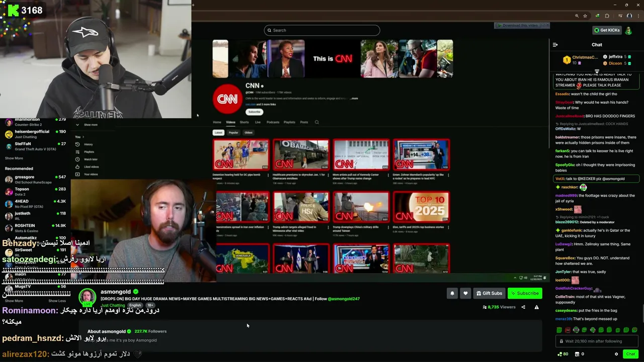The height and width of the screenshot is (362, 644).
Task: Open chat settings gear icon
Action: pyautogui.click(x=616, y=354)
